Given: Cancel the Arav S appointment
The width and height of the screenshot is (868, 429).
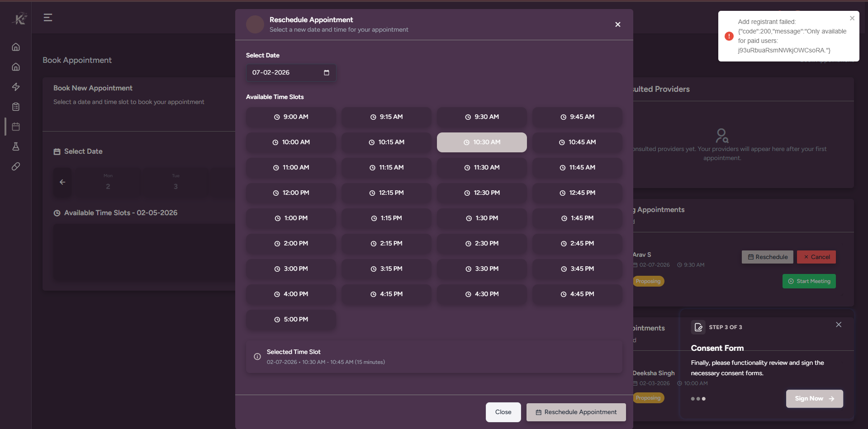Looking at the screenshot, I should tap(816, 257).
